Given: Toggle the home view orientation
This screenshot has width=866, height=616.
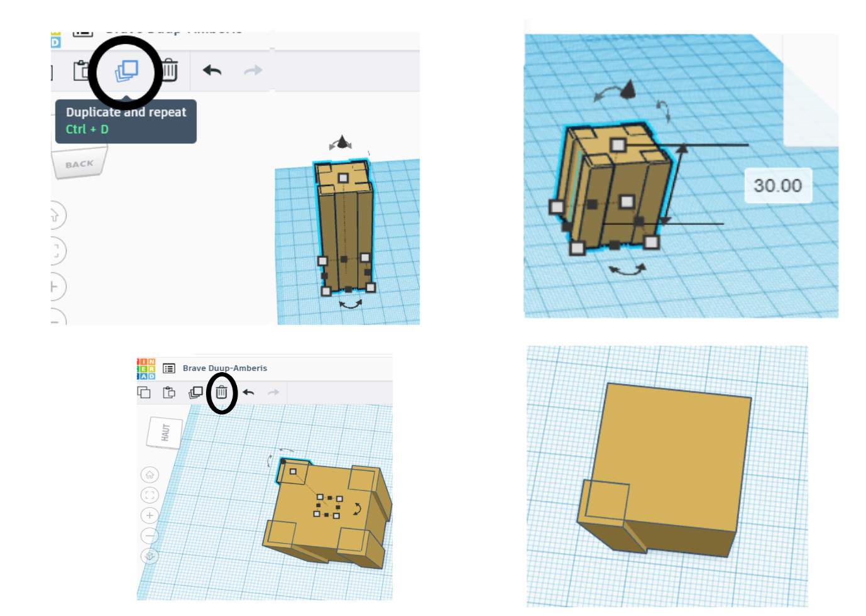Looking at the screenshot, I should (149, 474).
